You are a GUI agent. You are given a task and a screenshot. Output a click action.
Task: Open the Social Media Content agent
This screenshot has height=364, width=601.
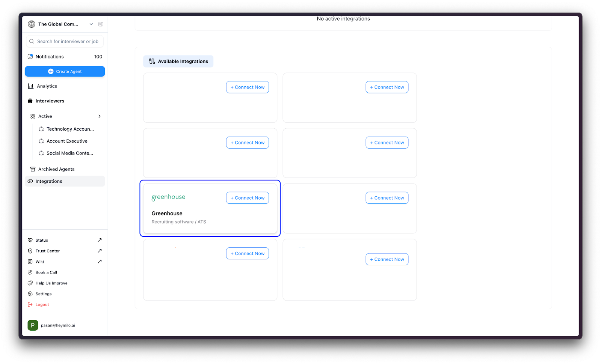point(69,153)
